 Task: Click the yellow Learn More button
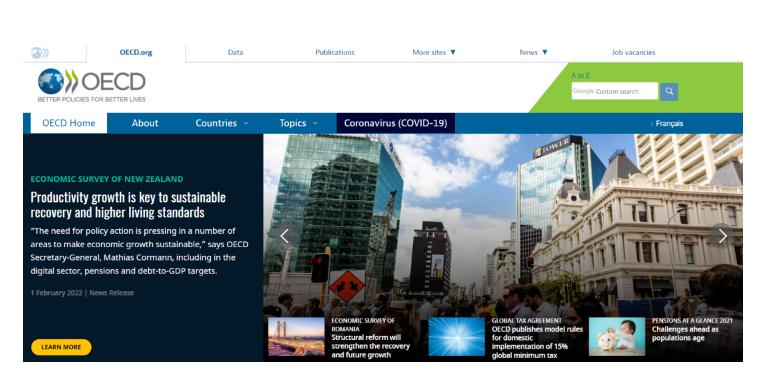(61, 347)
